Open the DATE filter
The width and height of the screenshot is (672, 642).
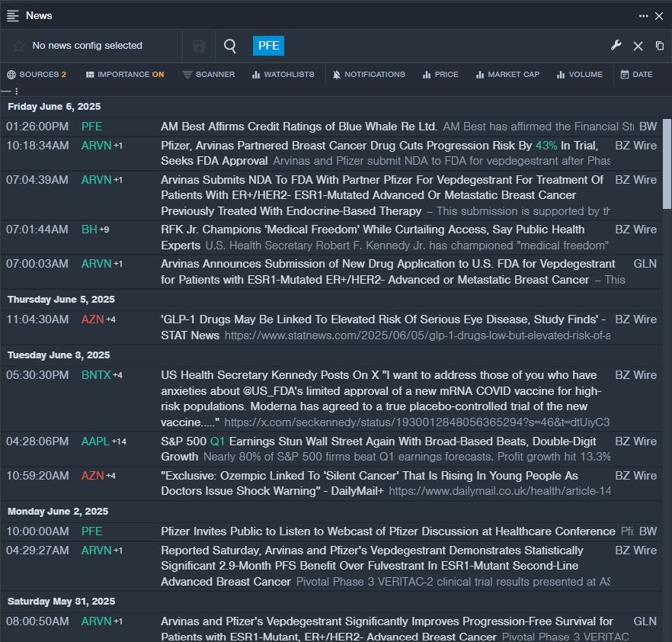click(x=636, y=74)
